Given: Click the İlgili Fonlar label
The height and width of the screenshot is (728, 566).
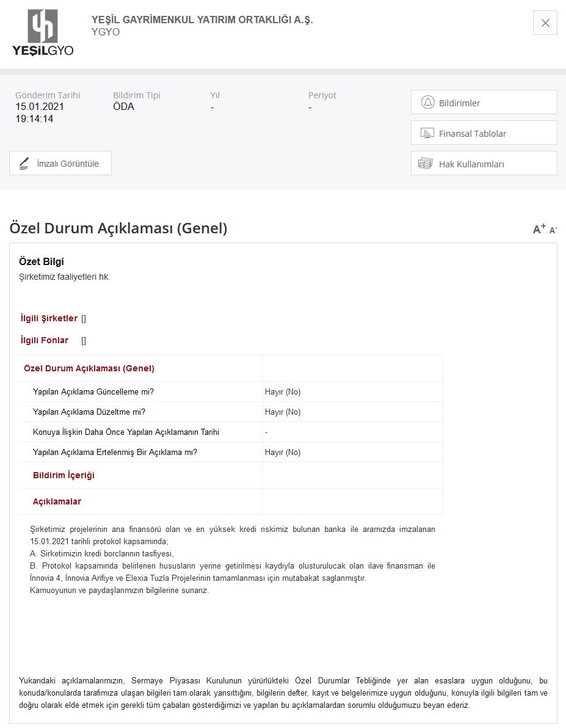Looking at the screenshot, I should pos(45,340).
